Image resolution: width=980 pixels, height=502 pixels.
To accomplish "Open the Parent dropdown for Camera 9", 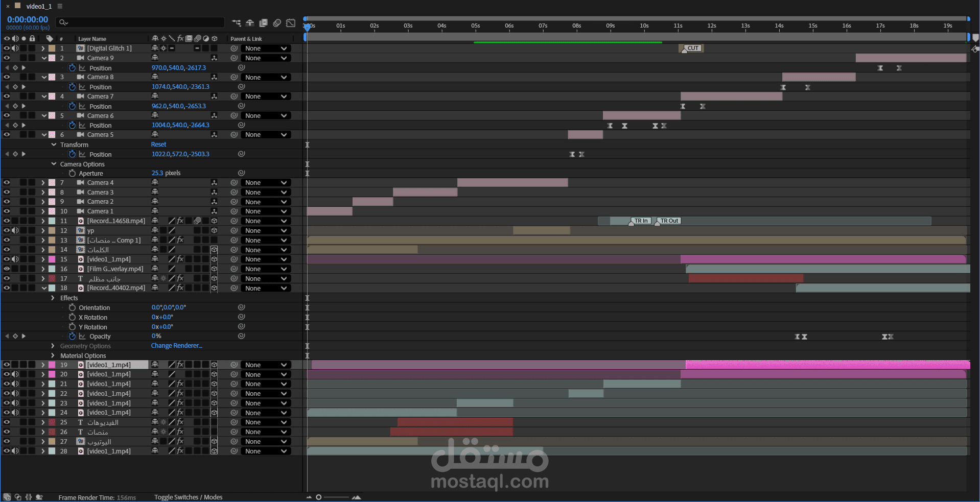I will tap(266, 58).
